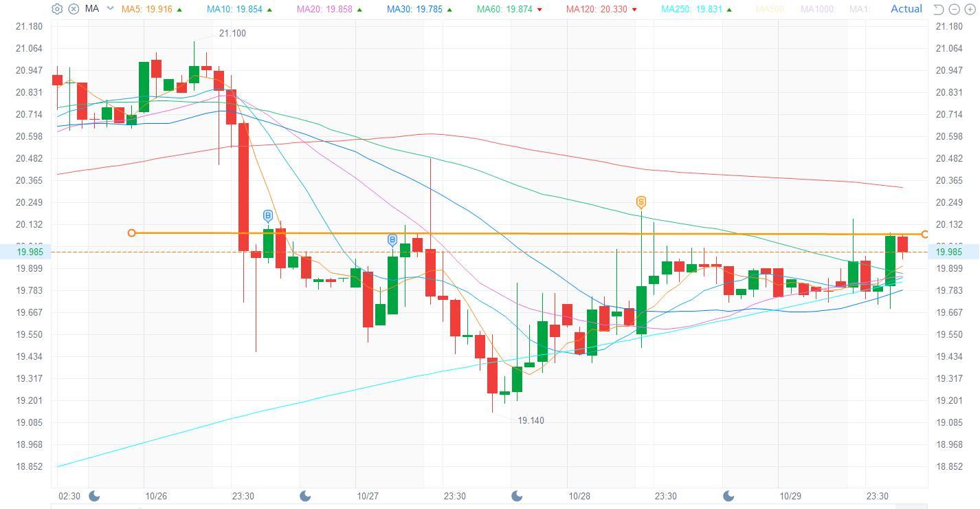Click the 19.140 low price label
This screenshot has height=509, width=980.
(531, 420)
